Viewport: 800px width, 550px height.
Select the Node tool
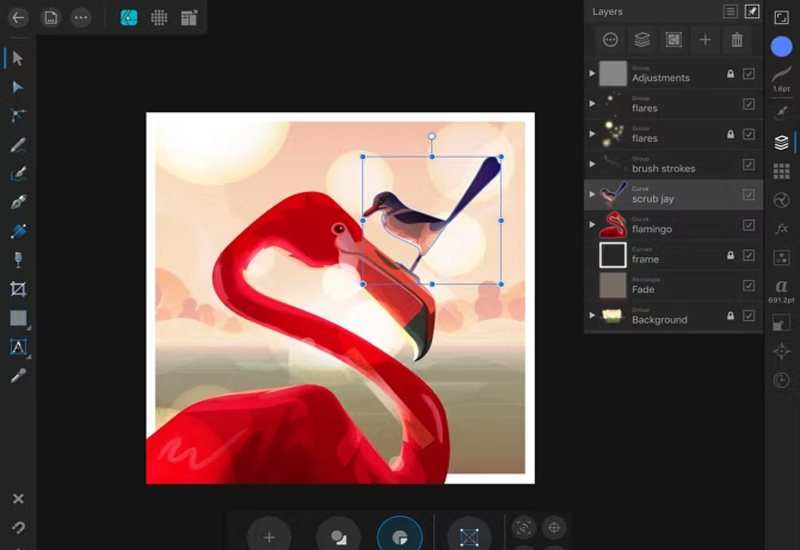[17, 87]
